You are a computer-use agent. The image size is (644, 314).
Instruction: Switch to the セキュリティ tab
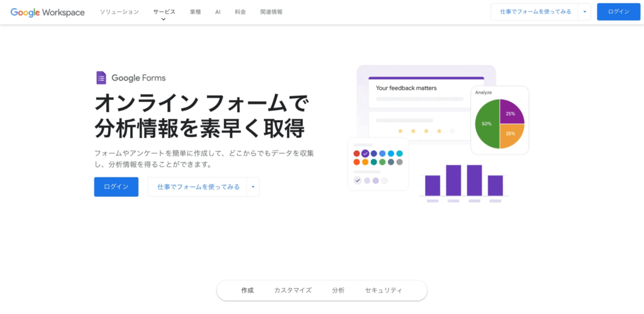pyautogui.click(x=384, y=290)
